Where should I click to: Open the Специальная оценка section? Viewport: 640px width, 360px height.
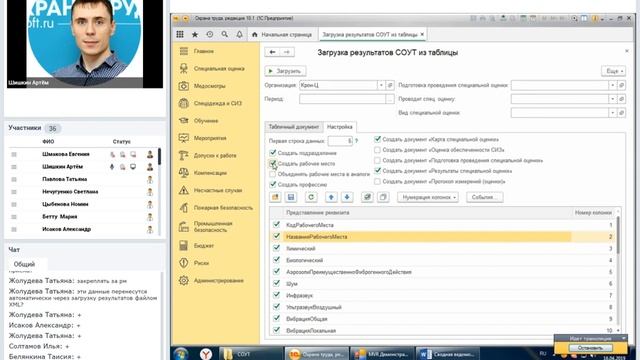pyautogui.click(x=219, y=69)
